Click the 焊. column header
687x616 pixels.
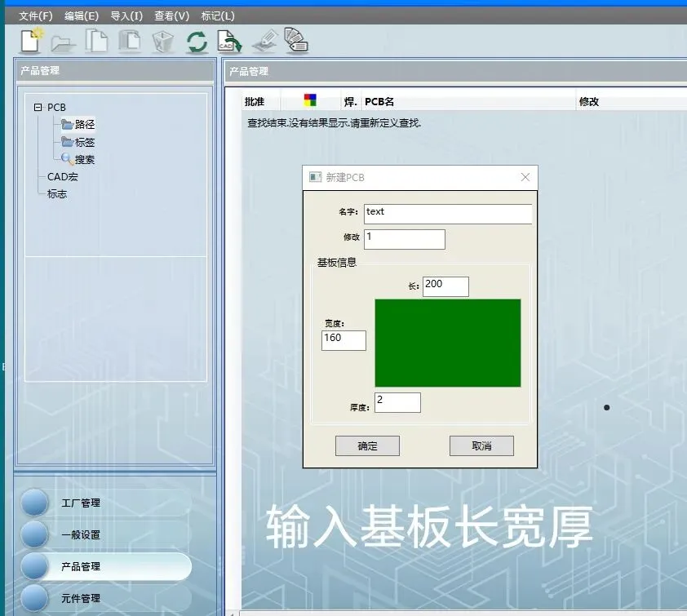coord(350,102)
